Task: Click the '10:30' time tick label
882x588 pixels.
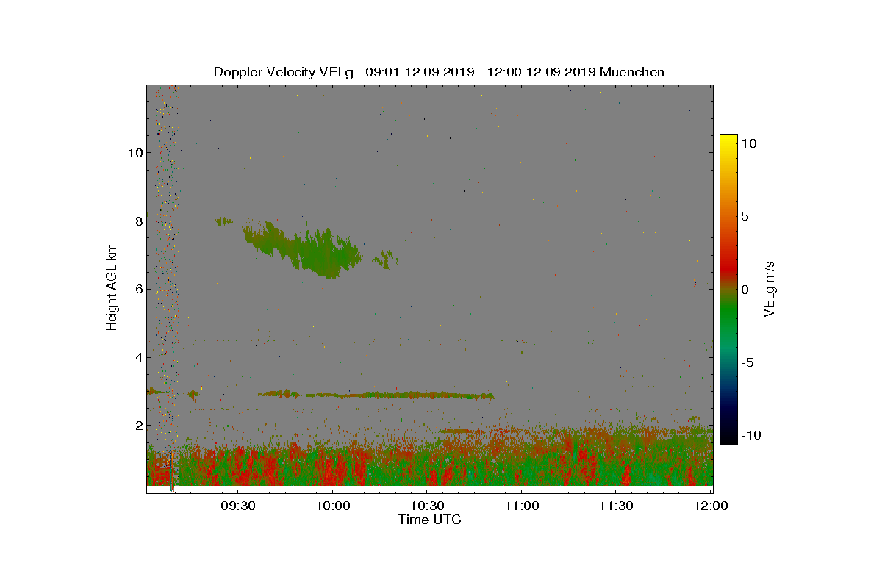Action: pyautogui.click(x=427, y=506)
